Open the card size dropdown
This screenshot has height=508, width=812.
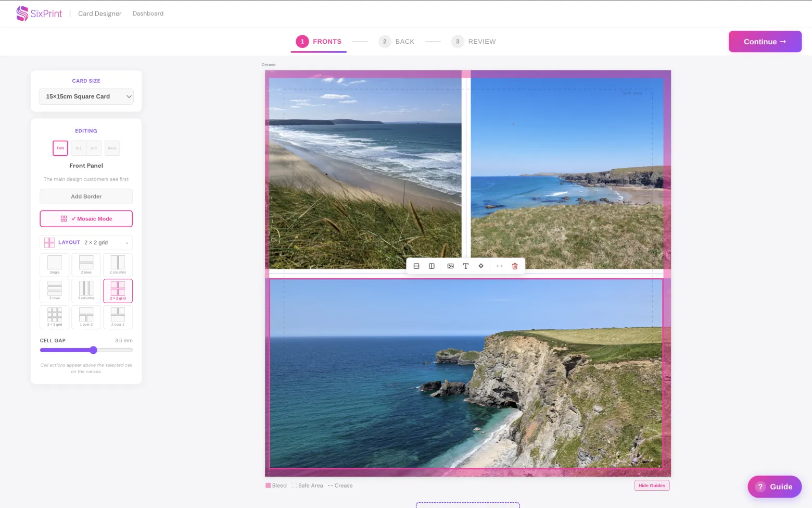tap(86, 96)
